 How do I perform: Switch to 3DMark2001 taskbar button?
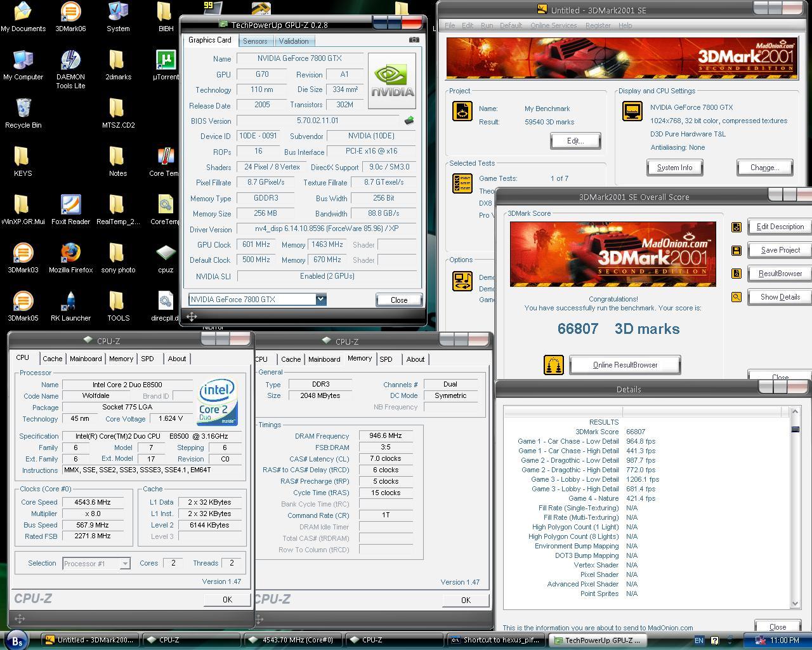[x=90, y=640]
